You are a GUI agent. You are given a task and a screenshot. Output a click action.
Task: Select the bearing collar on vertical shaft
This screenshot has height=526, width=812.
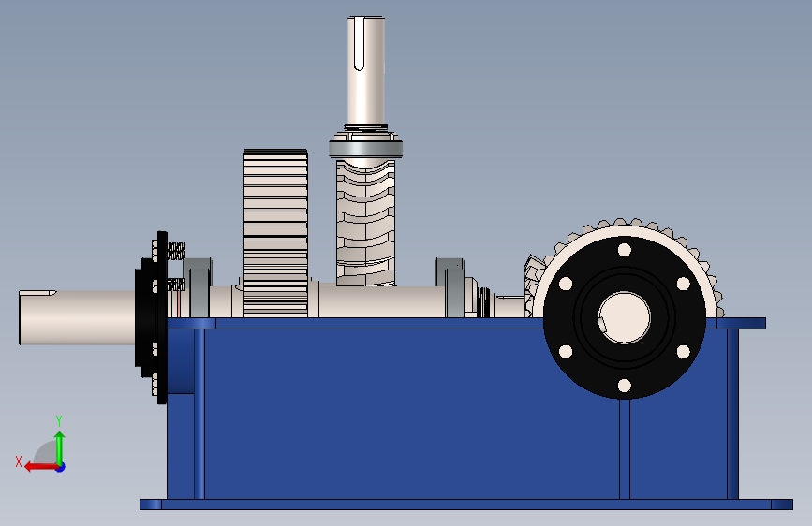[x=365, y=149]
